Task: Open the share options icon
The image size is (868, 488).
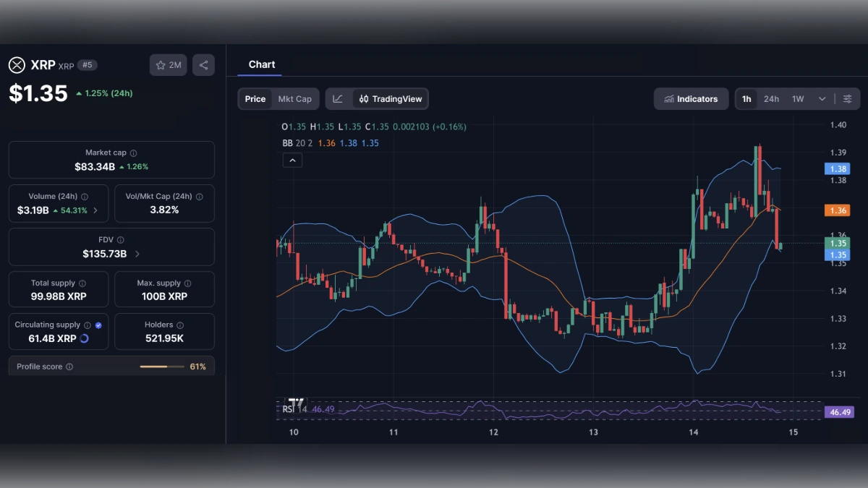Action: click(x=203, y=64)
